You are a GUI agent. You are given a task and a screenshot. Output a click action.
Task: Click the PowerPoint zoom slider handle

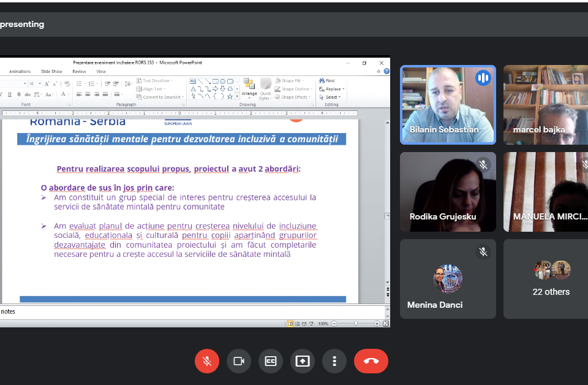click(x=355, y=324)
